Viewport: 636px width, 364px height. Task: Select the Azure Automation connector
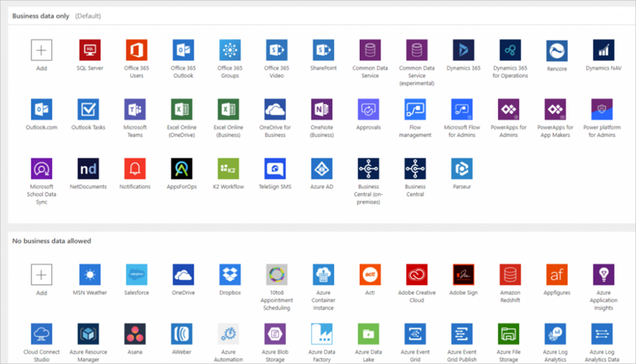(x=229, y=334)
